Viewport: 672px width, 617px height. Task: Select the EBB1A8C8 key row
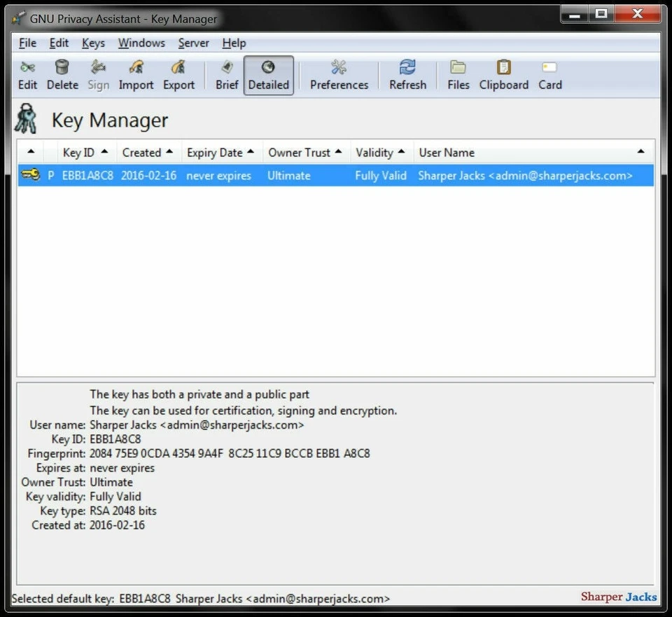coord(280,175)
